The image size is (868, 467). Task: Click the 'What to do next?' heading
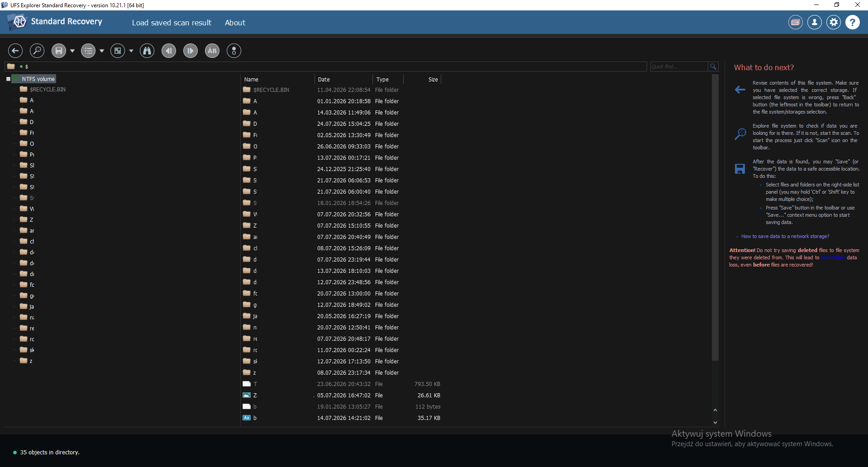coord(764,67)
